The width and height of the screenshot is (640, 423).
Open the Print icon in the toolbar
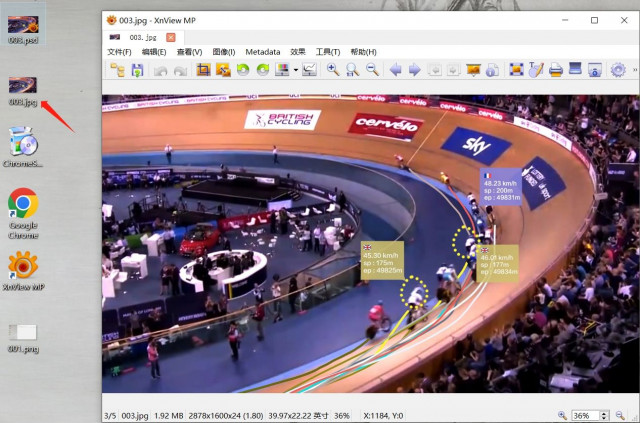pyautogui.click(x=556, y=70)
